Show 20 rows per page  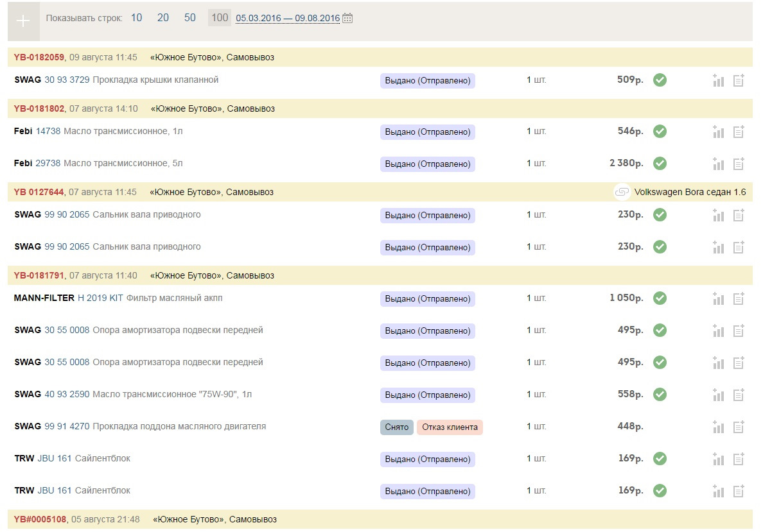pos(163,18)
